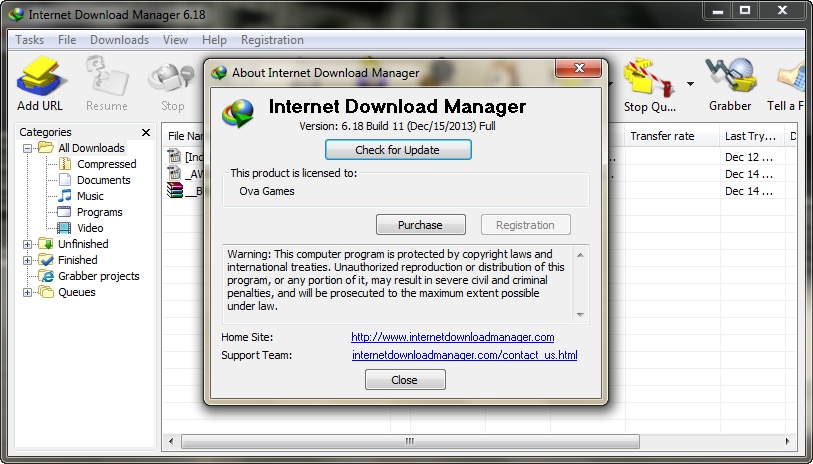The image size is (813, 464).
Task: Select the Unfinished category
Action: (x=83, y=244)
